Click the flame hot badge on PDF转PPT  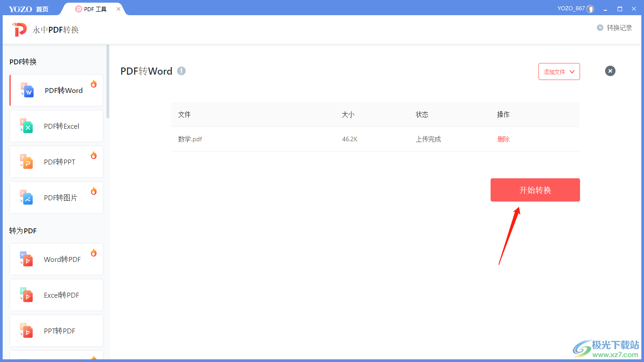[x=93, y=155]
